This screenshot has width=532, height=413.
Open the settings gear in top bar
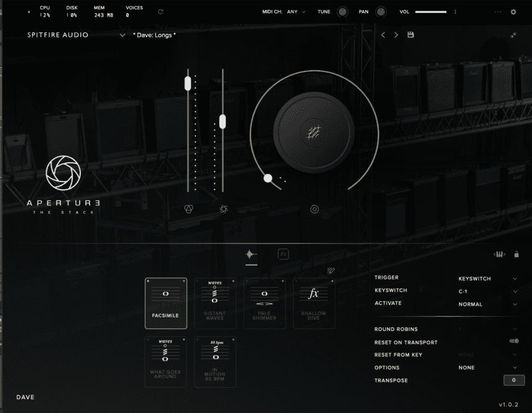(x=513, y=12)
